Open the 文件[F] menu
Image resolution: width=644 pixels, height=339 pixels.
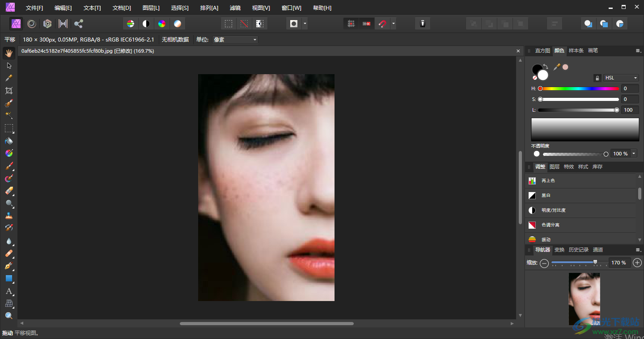coord(34,8)
